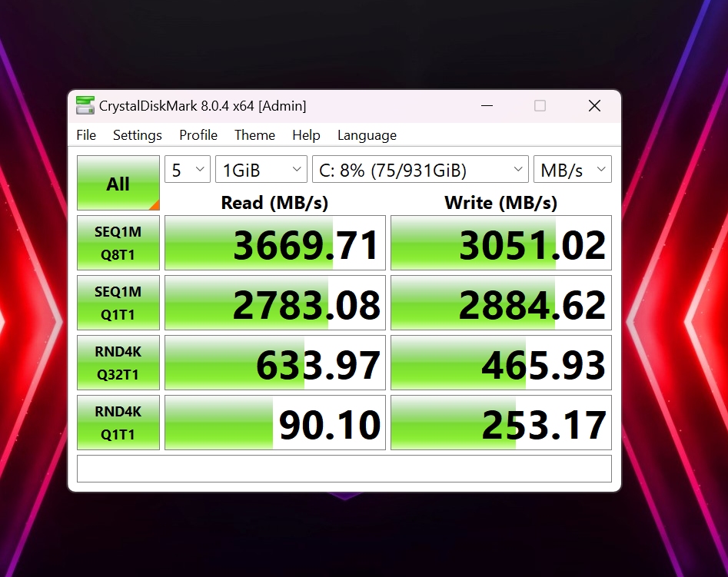Maximize the CrystalDiskMark window

click(540, 106)
